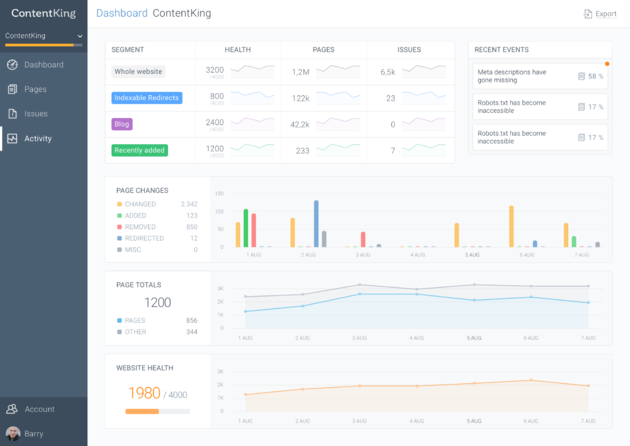The image size is (630, 446).
Task: Open Barry's user profile entry
Action: click(x=43, y=434)
